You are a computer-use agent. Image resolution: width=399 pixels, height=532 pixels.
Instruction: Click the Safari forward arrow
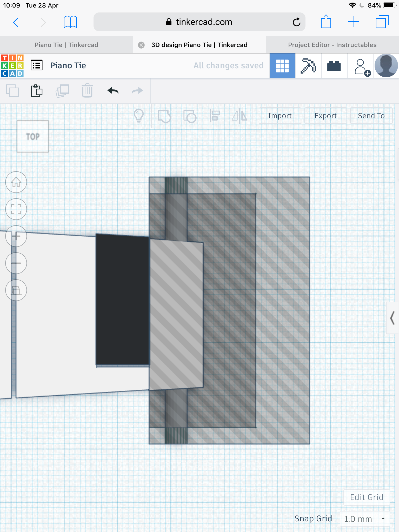[43, 22]
